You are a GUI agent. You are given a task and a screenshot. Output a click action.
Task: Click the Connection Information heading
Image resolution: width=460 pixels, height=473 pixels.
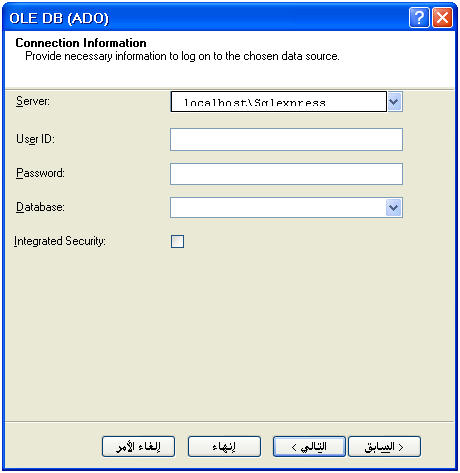pos(81,43)
